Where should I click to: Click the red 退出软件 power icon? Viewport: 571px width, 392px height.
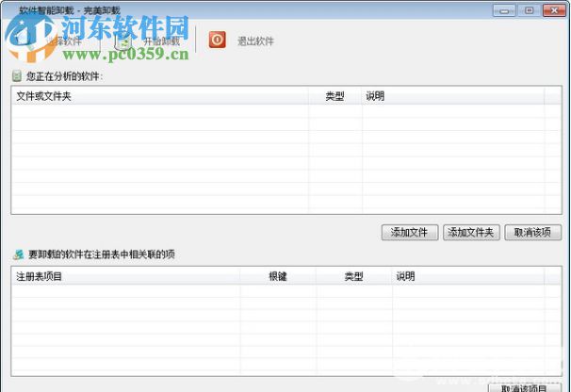(x=217, y=40)
